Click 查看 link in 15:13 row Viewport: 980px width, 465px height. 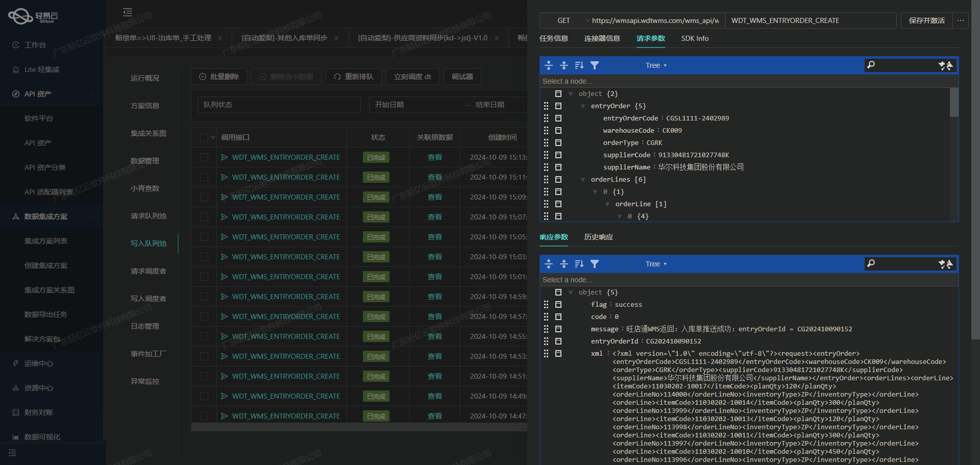coord(435,157)
